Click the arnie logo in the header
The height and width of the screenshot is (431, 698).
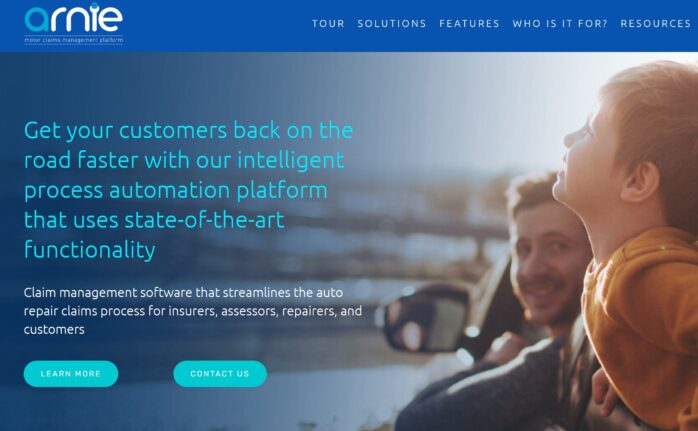point(74,23)
